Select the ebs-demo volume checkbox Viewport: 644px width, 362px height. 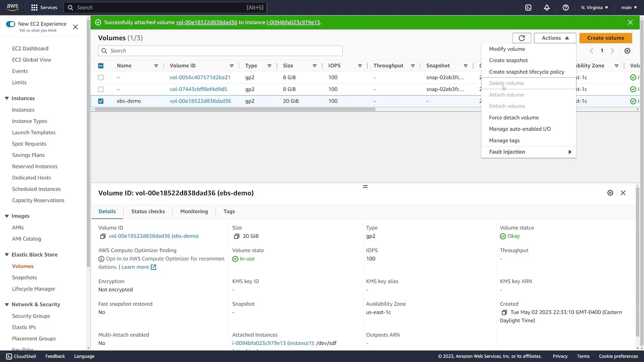pyautogui.click(x=101, y=101)
